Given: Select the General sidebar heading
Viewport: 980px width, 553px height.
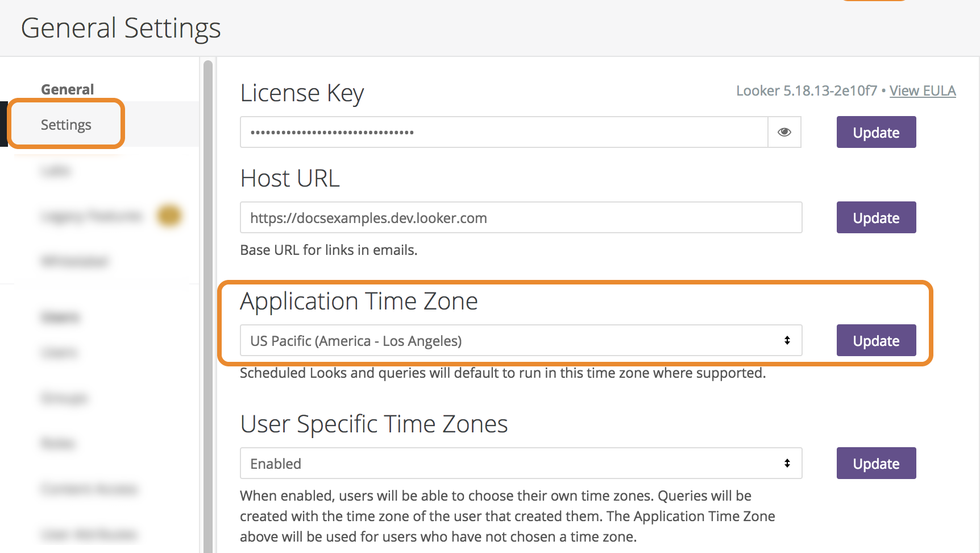Looking at the screenshot, I should [x=68, y=89].
